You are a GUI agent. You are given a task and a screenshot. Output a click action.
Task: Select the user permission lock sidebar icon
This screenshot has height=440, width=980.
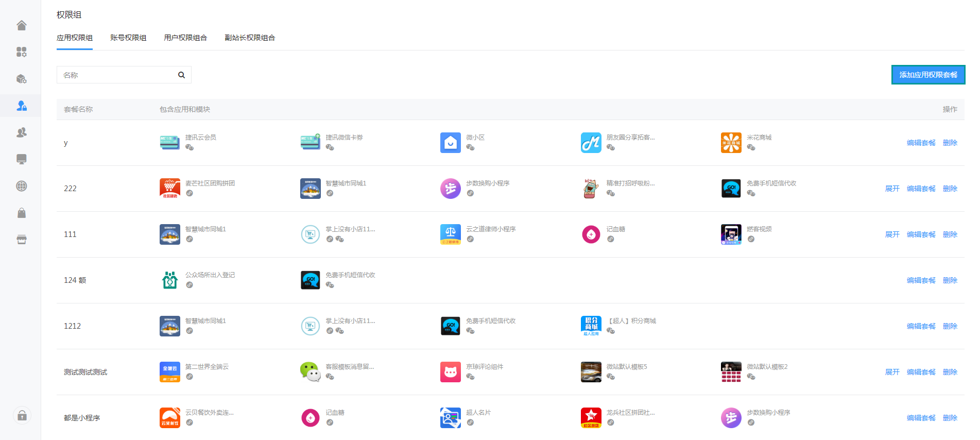pos(22,106)
